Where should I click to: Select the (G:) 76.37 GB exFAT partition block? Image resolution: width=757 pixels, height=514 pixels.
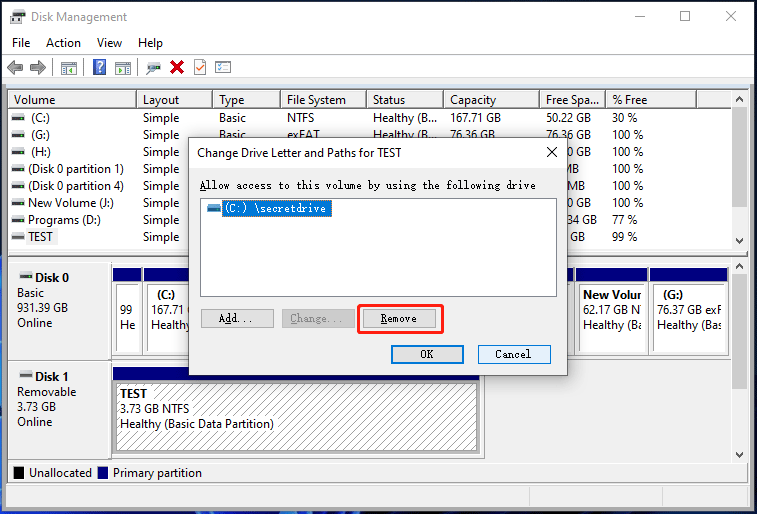click(689, 318)
